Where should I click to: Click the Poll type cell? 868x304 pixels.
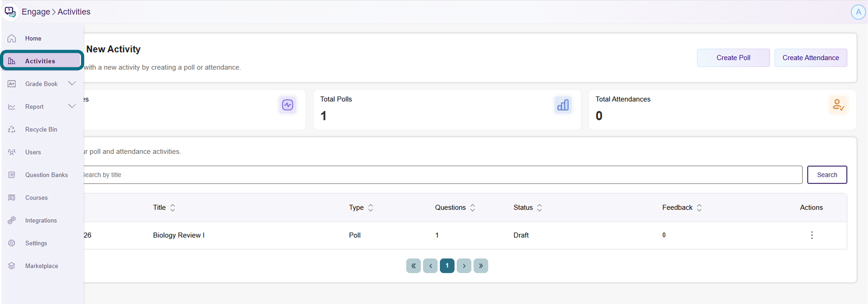(355, 235)
